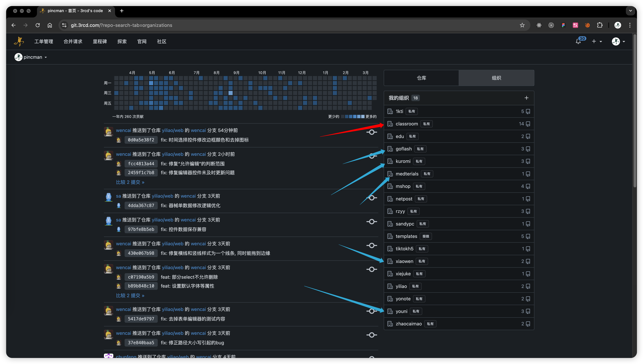Click the Figma extension icon
Image resolution: width=643 pixels, height=364 pixels.
click(563, 25)
